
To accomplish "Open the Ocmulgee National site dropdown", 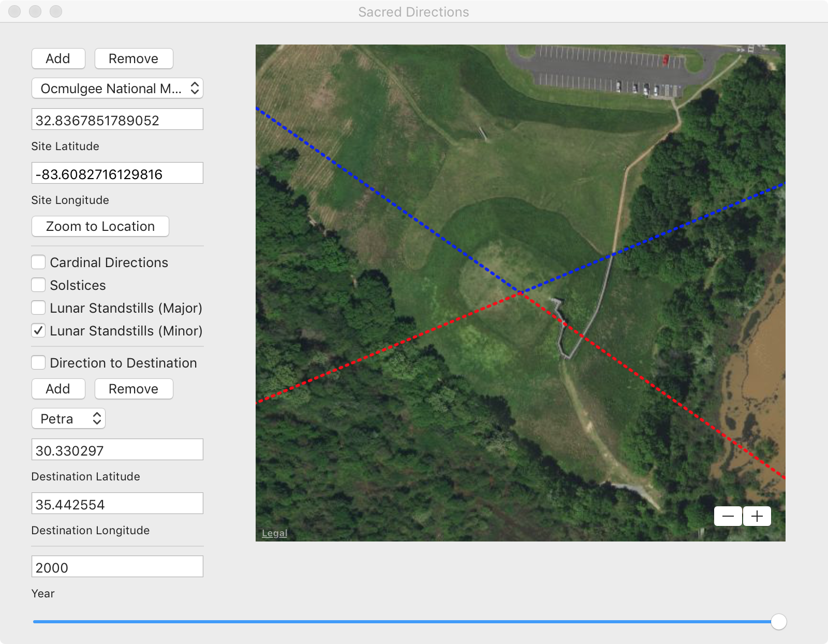I will (x=117, y=89).
